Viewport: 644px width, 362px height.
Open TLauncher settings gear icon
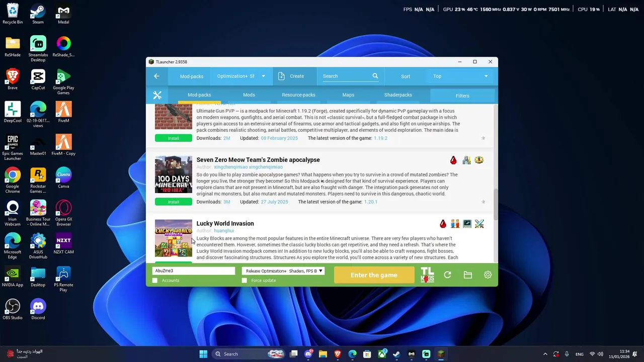[x=488, y=275]
